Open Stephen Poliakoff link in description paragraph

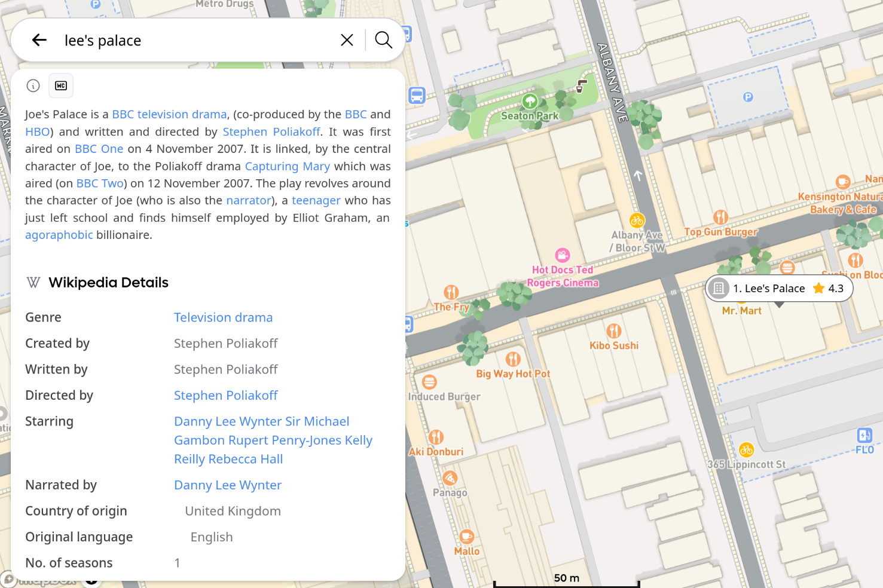pos(271,131)
